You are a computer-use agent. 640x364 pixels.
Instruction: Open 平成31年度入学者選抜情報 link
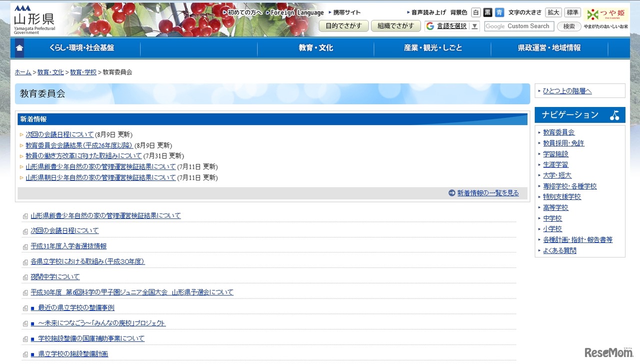click(x=68, y=246)
